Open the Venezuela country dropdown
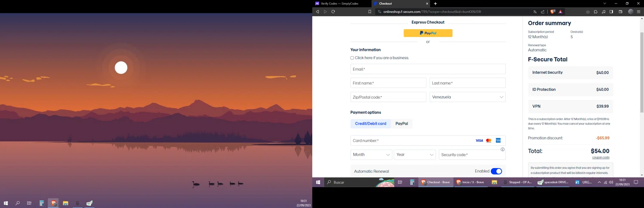This screenshot has height=208, width=644. point(468,97)
